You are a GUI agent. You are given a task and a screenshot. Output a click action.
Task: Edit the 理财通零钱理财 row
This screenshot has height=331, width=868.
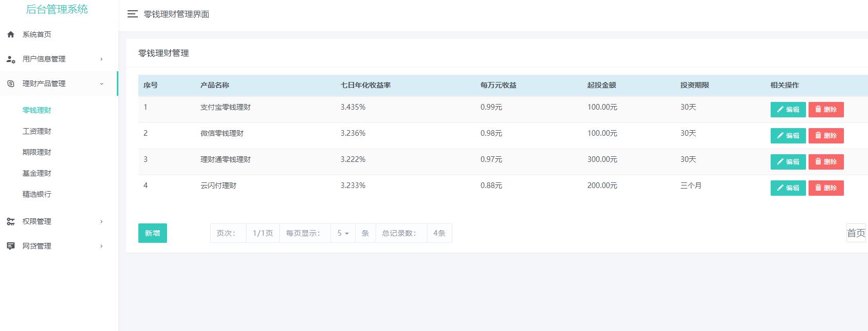click(788, 162)
